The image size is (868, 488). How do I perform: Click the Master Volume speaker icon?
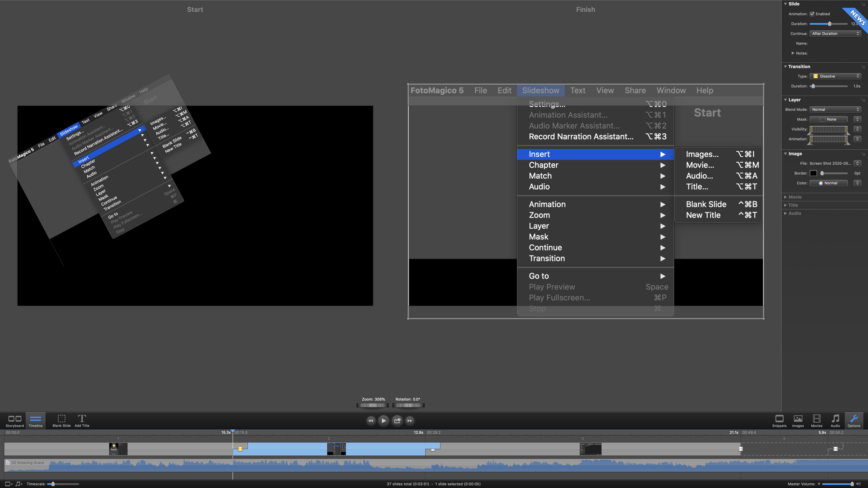click(819, 484)
